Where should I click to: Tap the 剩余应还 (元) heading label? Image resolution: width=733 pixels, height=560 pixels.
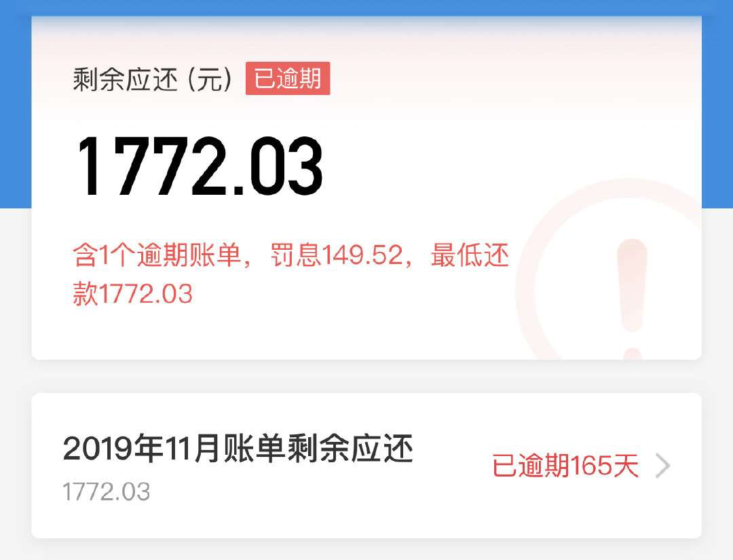click(153, 79)
